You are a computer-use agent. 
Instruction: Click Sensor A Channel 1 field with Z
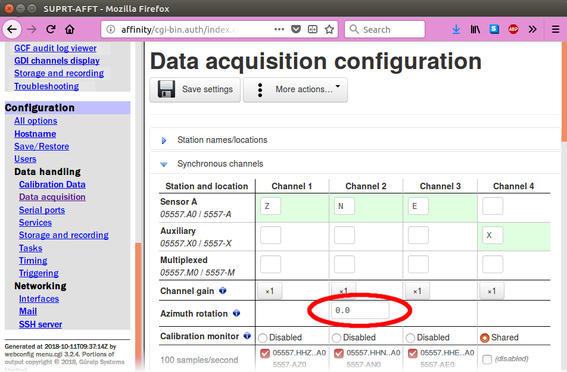click(270, 206)
